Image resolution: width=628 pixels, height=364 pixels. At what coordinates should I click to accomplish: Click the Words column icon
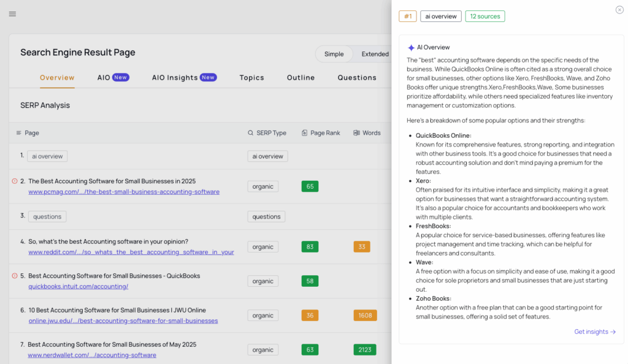[356, 133]
